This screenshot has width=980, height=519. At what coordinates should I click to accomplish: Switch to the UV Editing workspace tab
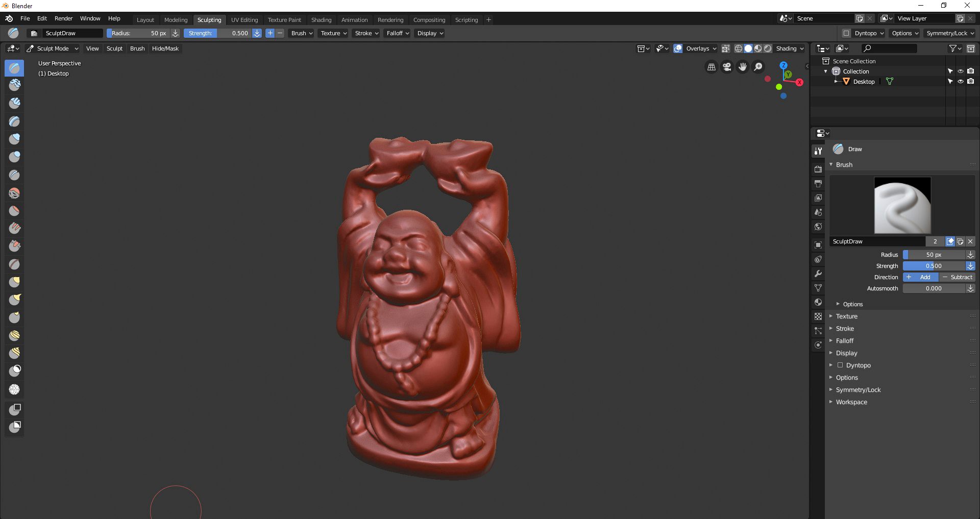tap(244, 20)
